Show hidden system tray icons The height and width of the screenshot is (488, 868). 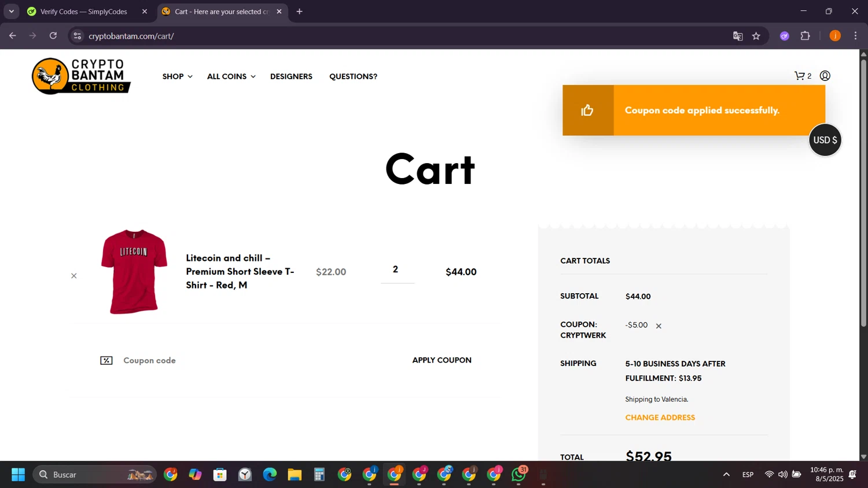[726, 475]
